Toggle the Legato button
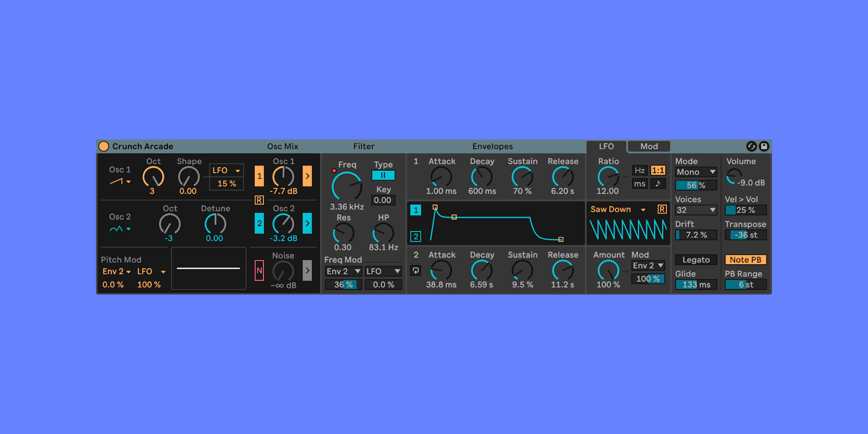 (696, 260)
